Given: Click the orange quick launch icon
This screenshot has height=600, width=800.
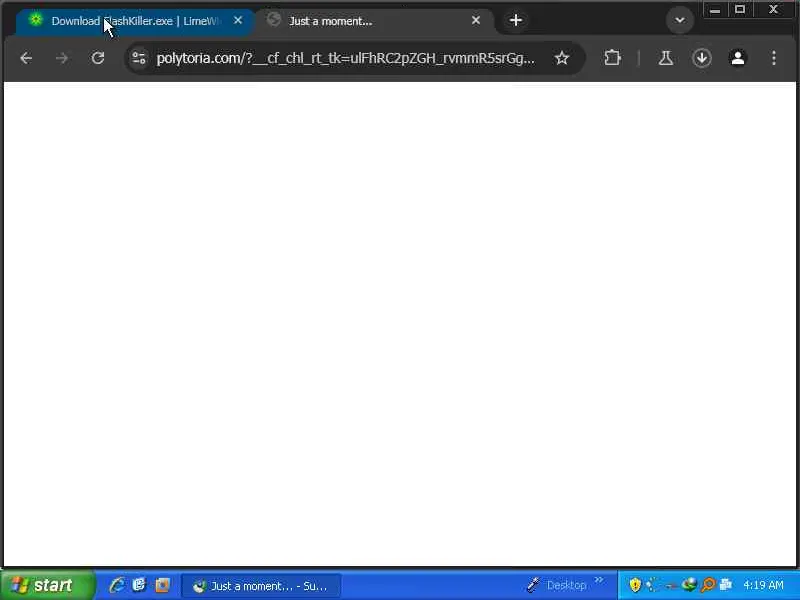Looking at the screenshot, I should point(162,585).
